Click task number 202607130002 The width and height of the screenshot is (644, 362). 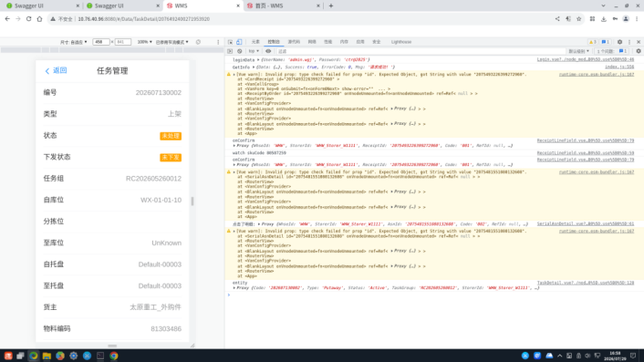159,93
